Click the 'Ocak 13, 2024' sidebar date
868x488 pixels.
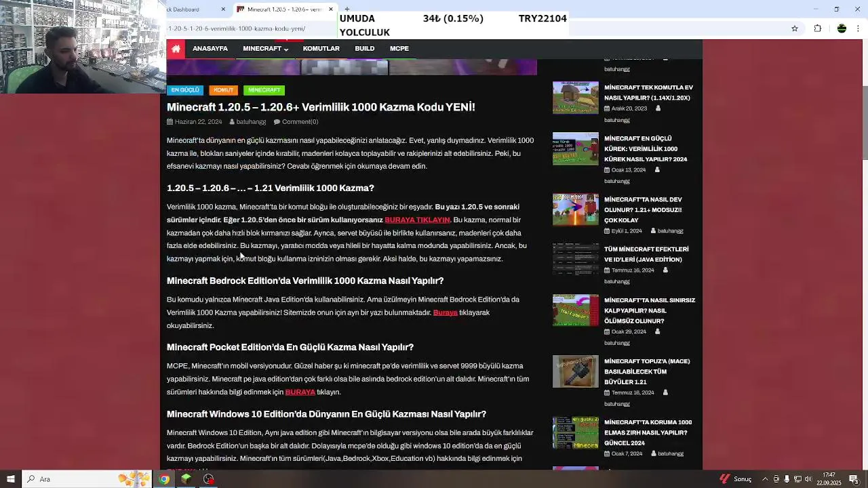(x=629, y=170)
